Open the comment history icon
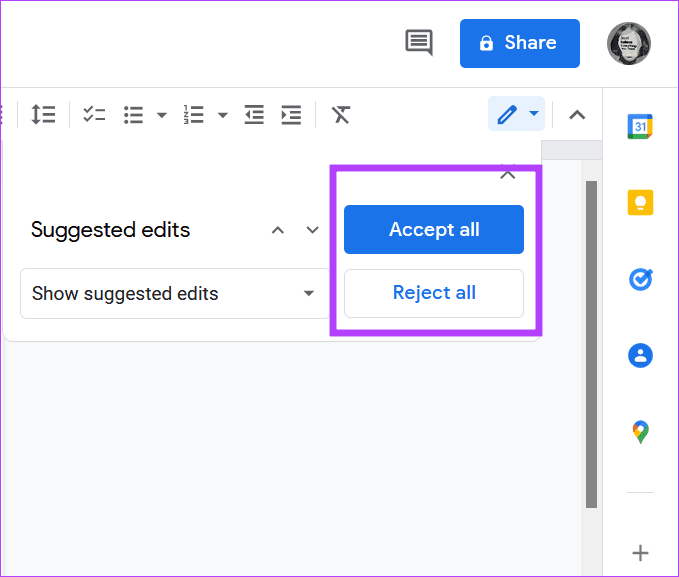The width and height of the screenshot is (679, 577). point(419,43)
